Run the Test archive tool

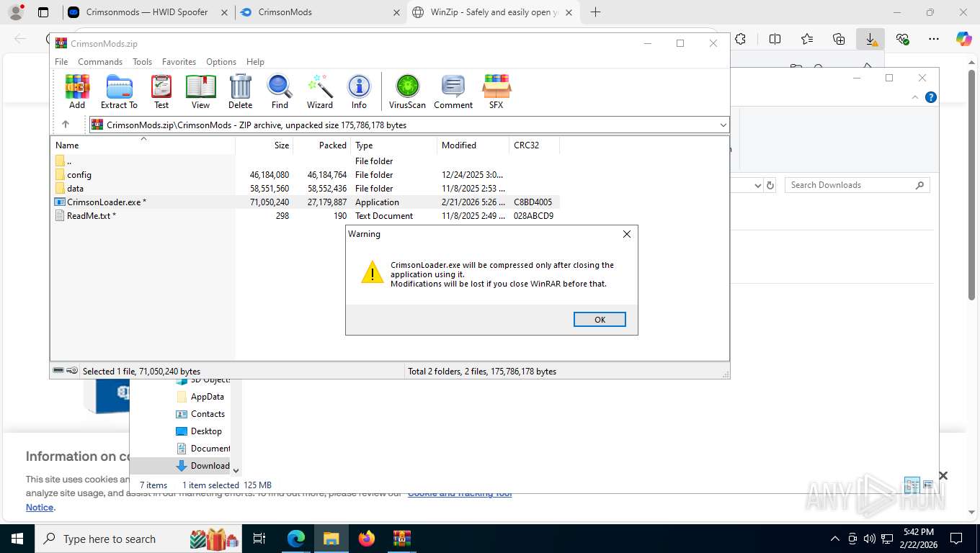[161, 91]
